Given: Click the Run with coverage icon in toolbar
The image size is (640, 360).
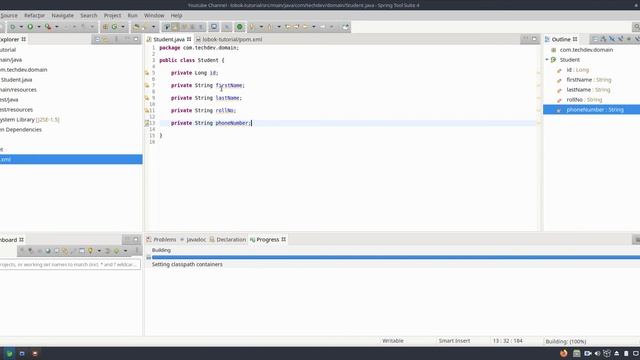Looking at the screenshot, I should [x=48, y=27].
